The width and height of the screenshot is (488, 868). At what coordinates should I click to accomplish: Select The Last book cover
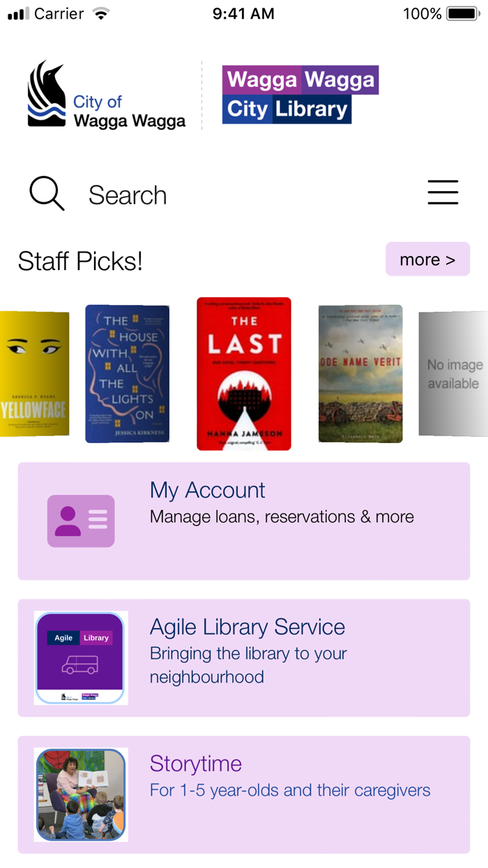[244, 374]
